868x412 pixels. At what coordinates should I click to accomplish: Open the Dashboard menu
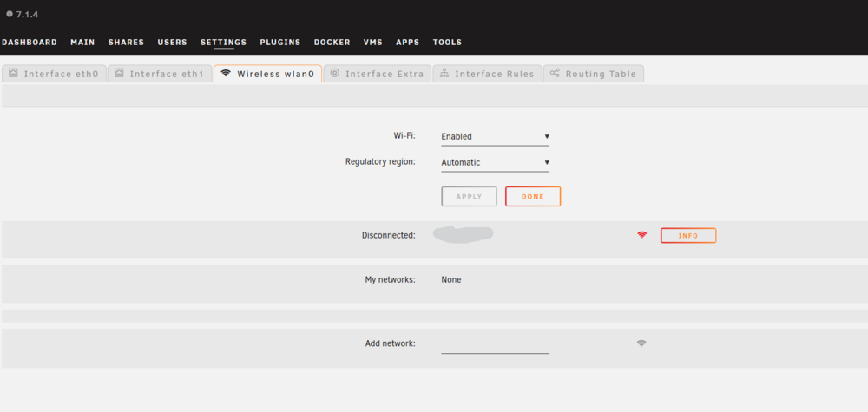click(30, 42)
